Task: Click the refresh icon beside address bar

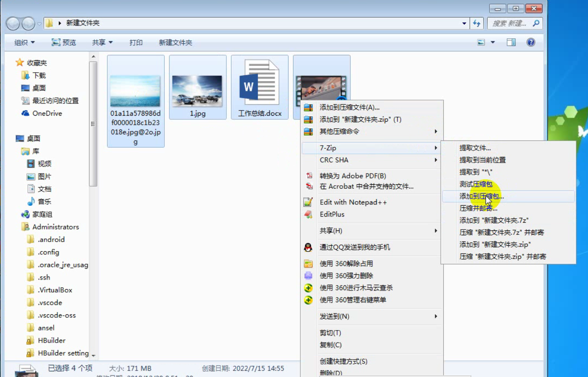Action: [477, 23]
